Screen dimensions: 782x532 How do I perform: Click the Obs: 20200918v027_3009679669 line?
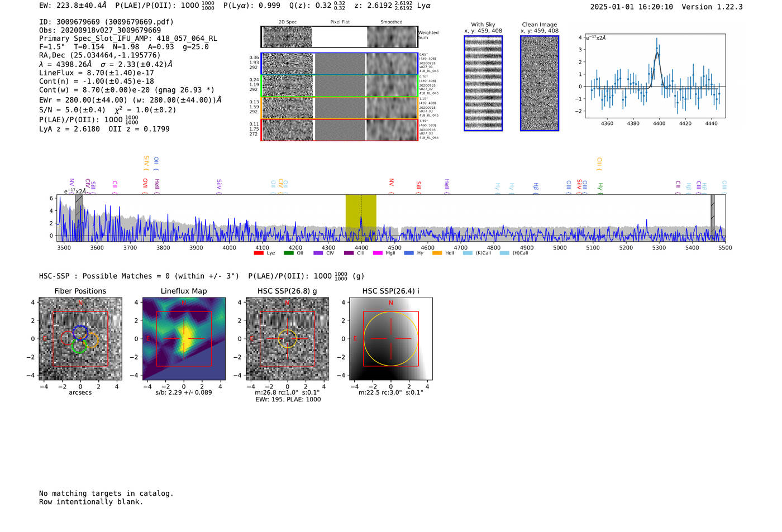pos(100,30)
